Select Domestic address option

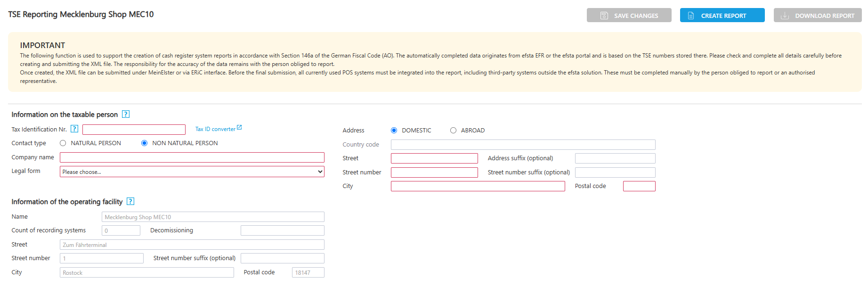click(x=394, y=131)
